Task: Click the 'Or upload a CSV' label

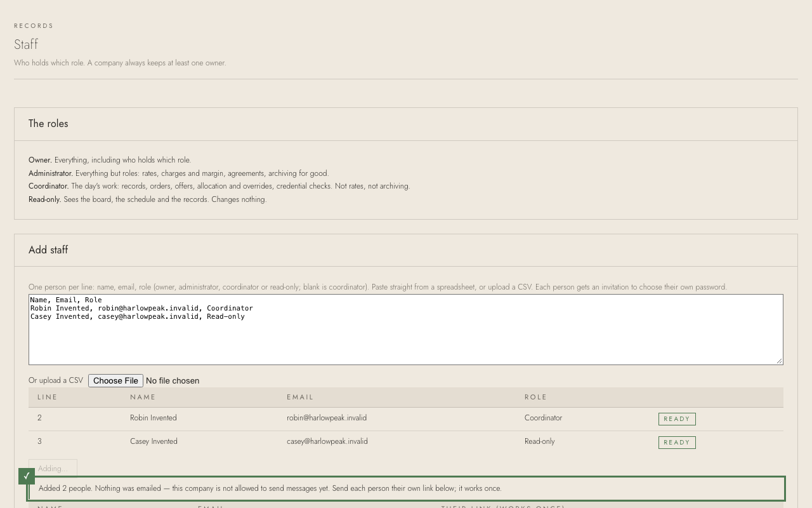Action: [56, 380]
